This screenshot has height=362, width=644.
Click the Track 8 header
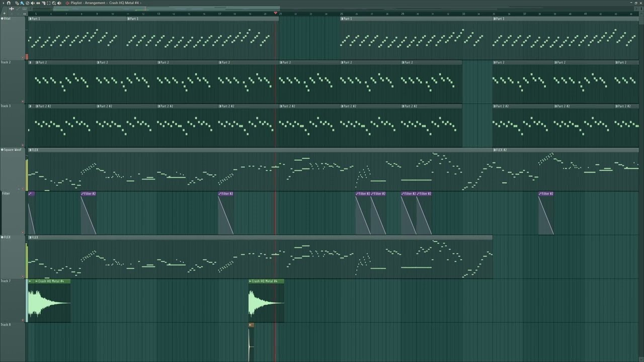tap(13, 342)
